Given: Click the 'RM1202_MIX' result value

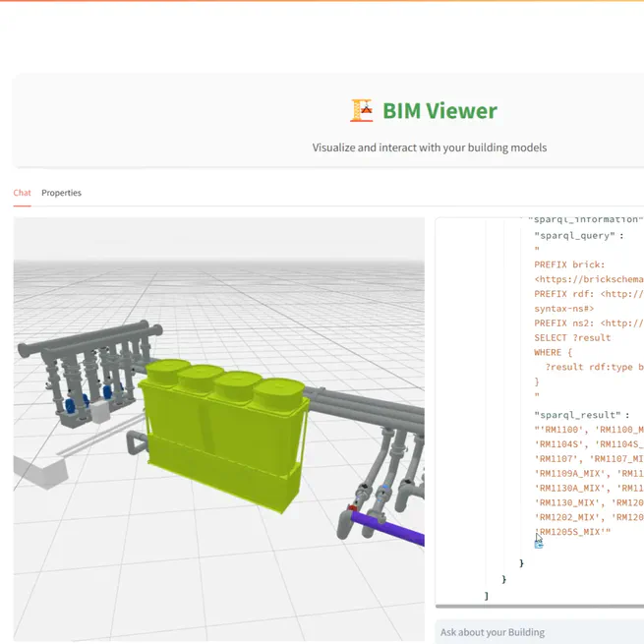Looking at the screenshot, I should click(569, 517).
